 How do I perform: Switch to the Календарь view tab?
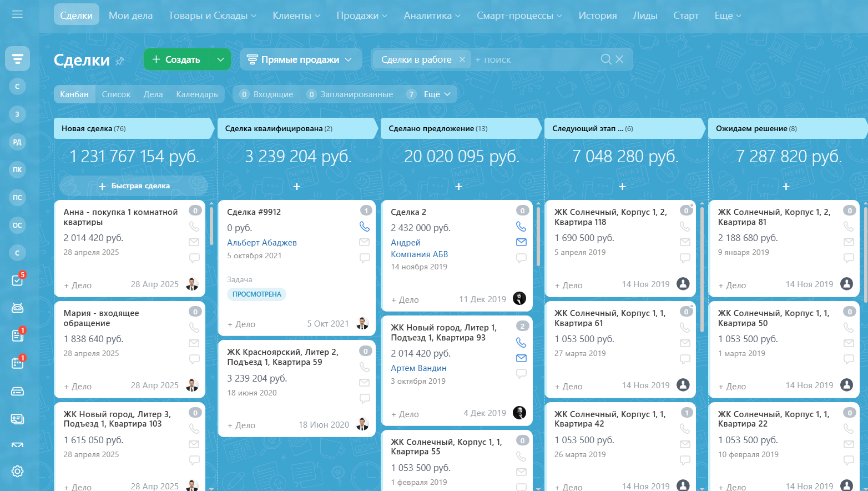pyautogui.click(x=197, y=94)
